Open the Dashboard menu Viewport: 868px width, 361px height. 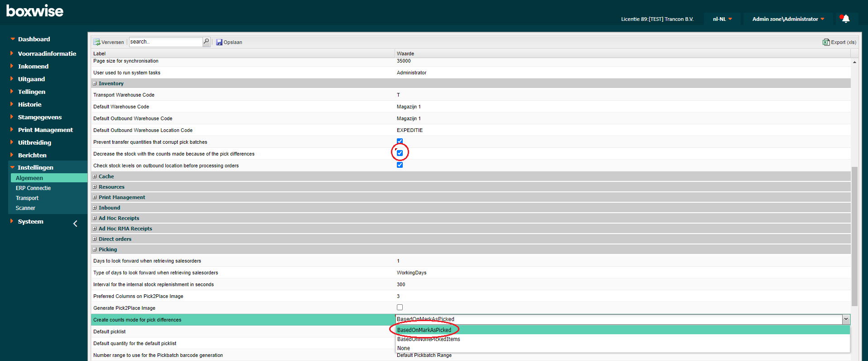34,39
